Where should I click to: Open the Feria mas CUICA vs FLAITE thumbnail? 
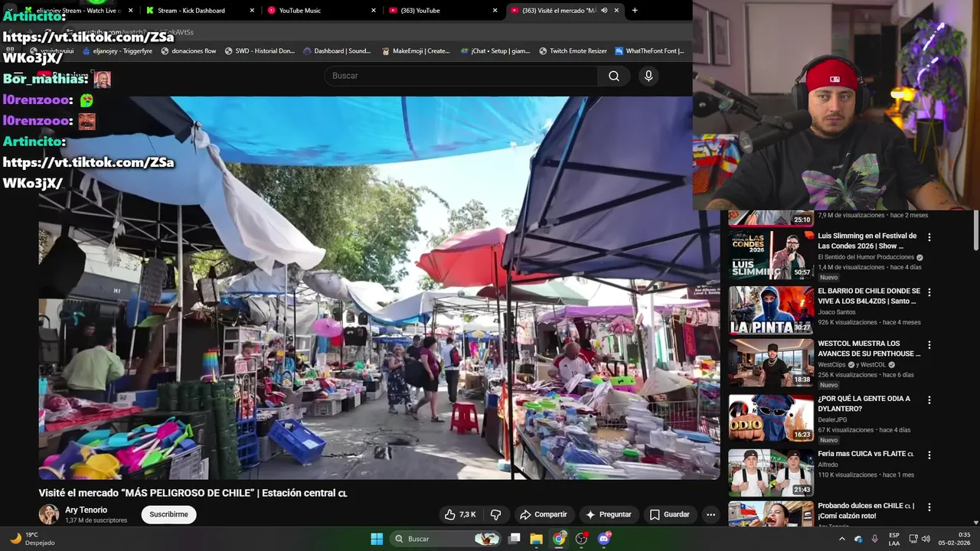(x=771, y=473)
